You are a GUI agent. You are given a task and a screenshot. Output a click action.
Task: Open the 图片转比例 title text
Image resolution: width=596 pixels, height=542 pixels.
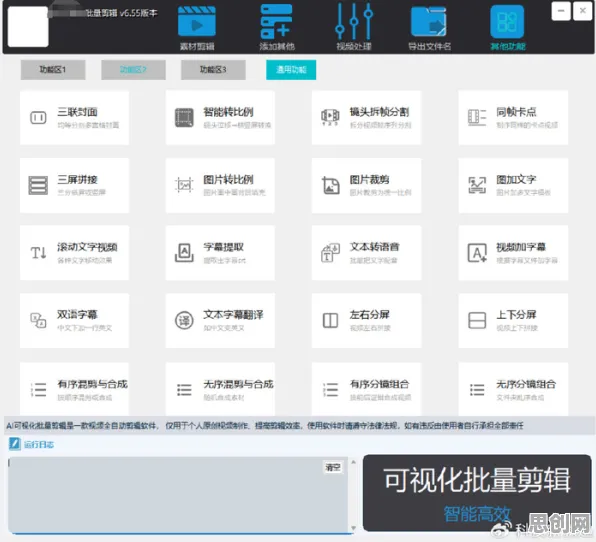coord(228,179)
